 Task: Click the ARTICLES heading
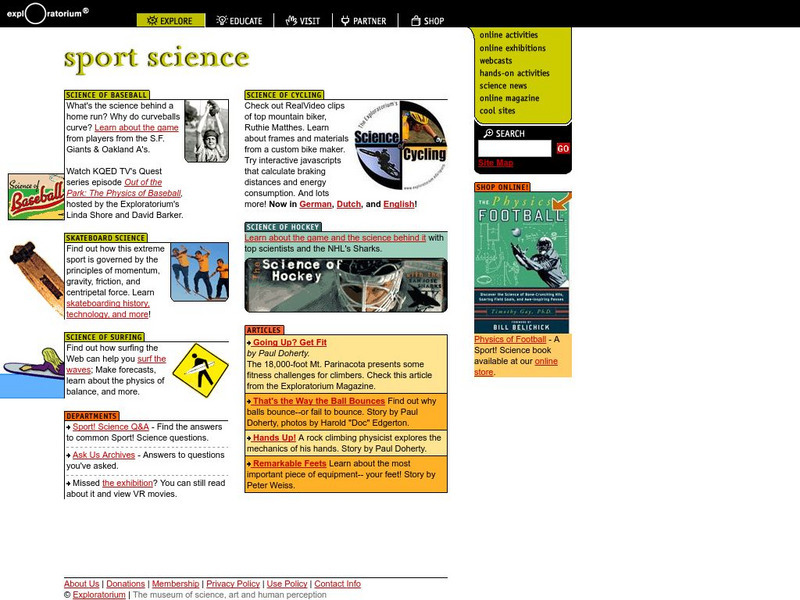point(264,330)
